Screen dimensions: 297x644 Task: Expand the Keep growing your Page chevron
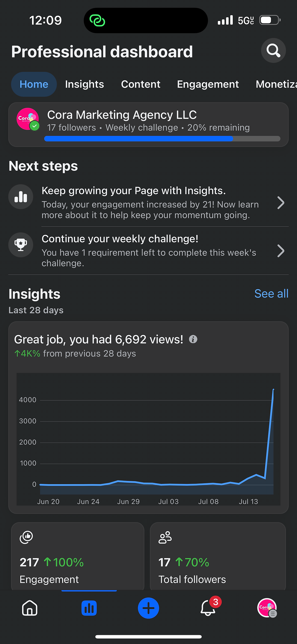point(281,203)
